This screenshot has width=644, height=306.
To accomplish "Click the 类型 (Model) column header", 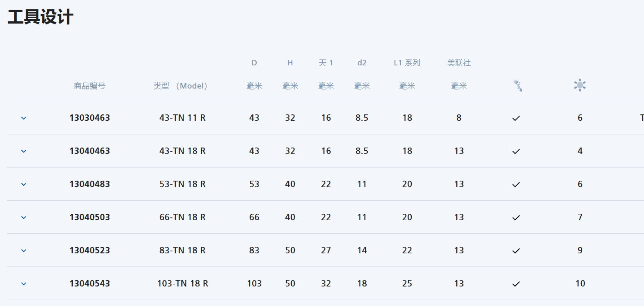I will (x=180, y=86).
